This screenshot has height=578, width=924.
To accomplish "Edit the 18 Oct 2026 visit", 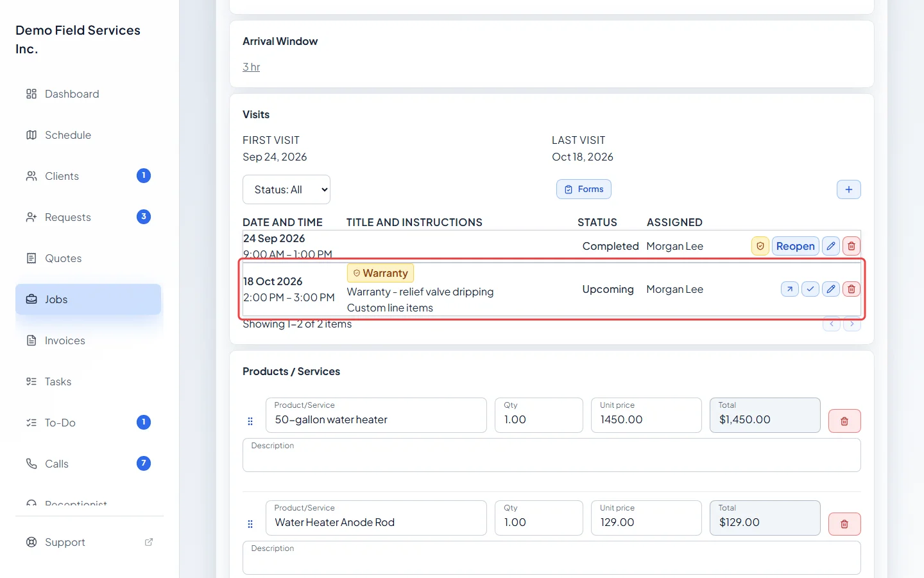I will click(x=831, y=289).
